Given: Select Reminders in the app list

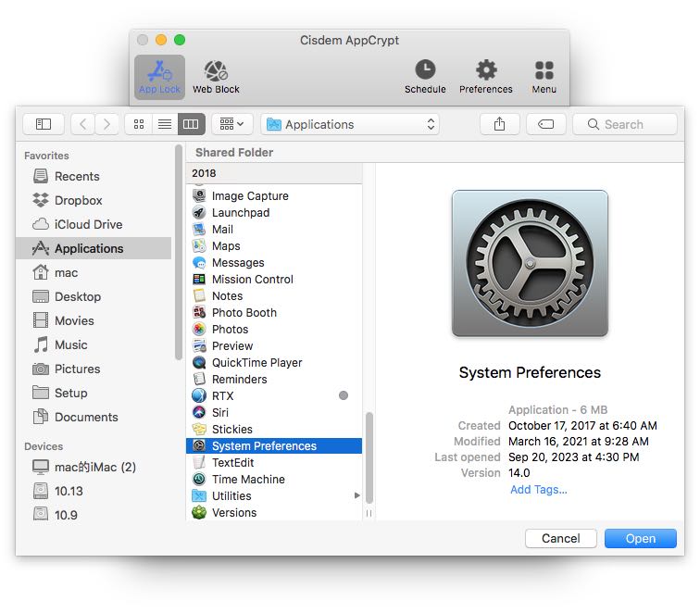Looking at the screenshot, I should pyautogui.click(x=274, y=379).
